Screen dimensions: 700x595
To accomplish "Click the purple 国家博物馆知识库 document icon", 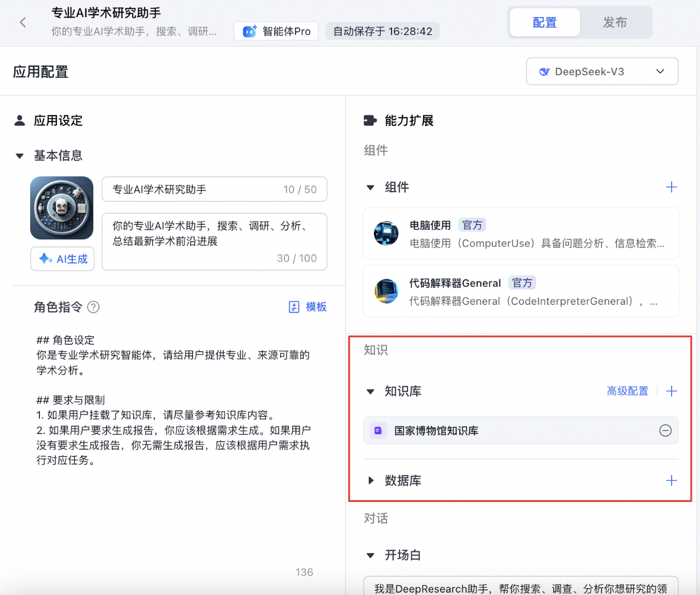I will pyautogui.click(x=378, y=431).
